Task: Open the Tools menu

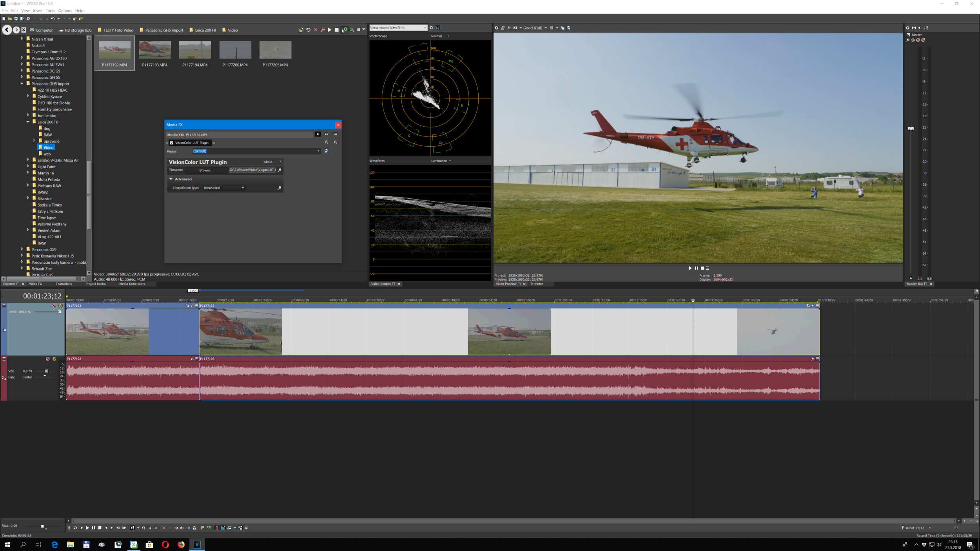Action: click(x=50, y=11)
